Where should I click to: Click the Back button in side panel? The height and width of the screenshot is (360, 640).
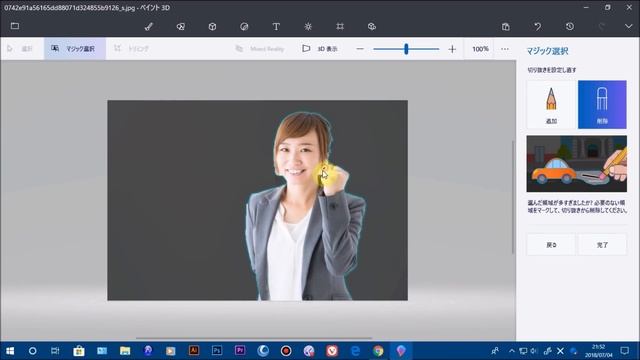click(551, 244)
